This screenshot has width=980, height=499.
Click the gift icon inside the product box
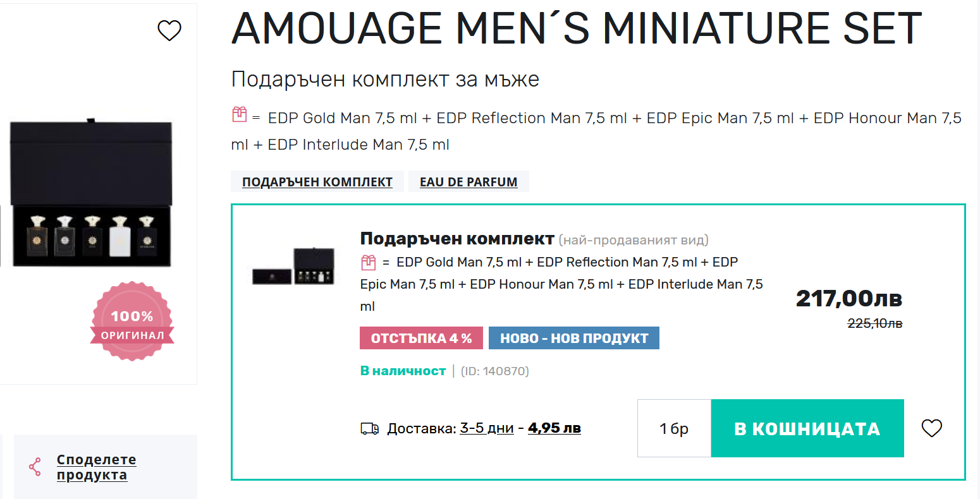(x=368, y=262)
